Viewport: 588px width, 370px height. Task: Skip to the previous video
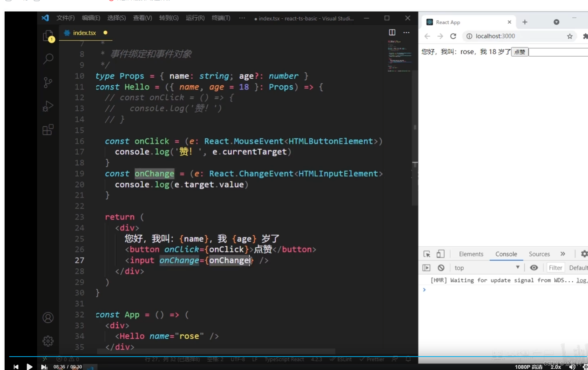16,367
